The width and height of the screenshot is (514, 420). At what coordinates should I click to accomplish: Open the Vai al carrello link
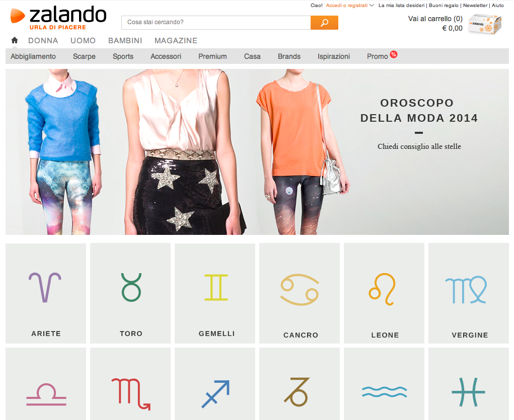click(435, 19)
